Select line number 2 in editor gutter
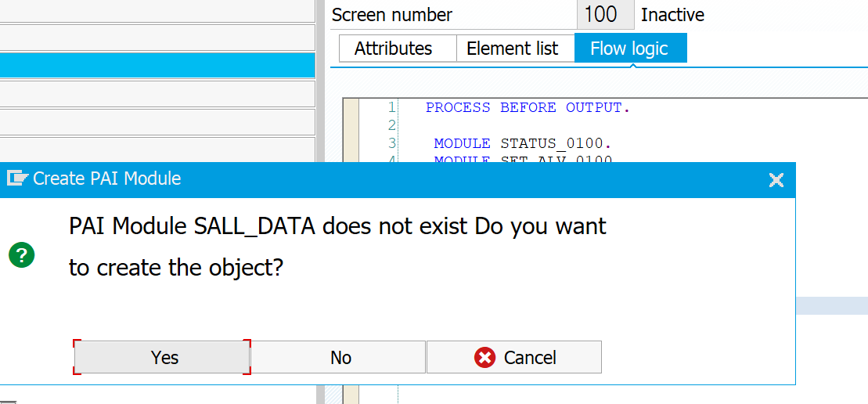 392,125
